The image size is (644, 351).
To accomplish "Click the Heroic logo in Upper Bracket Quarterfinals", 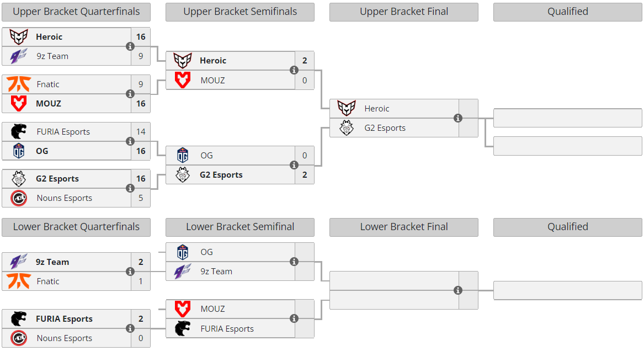I will point(19,37).
